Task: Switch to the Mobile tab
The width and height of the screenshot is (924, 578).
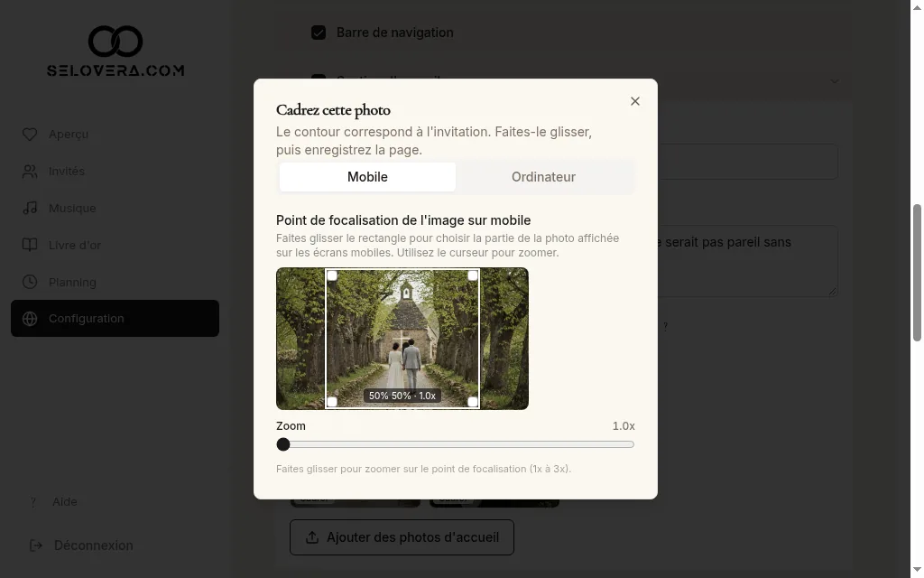Action: tap(367, 177)
